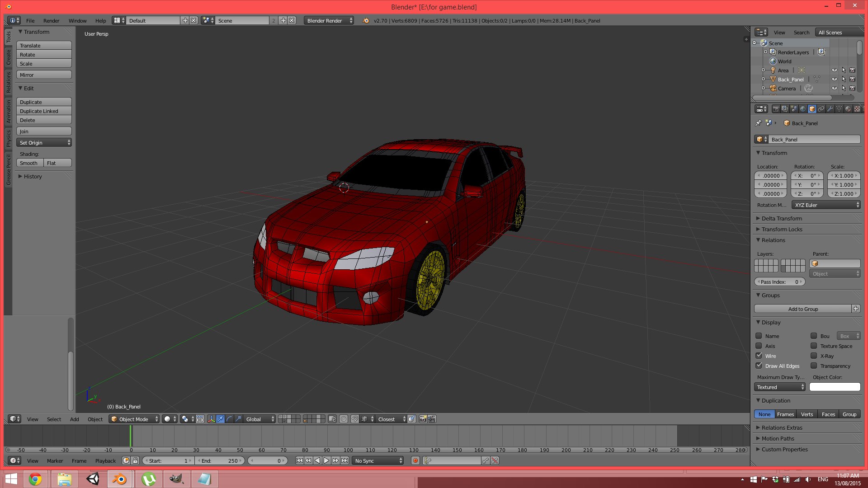Toggle the 3D manipulator axis icon
The height and width of the screenshot is (488, 868).
(x=211, y=419)
